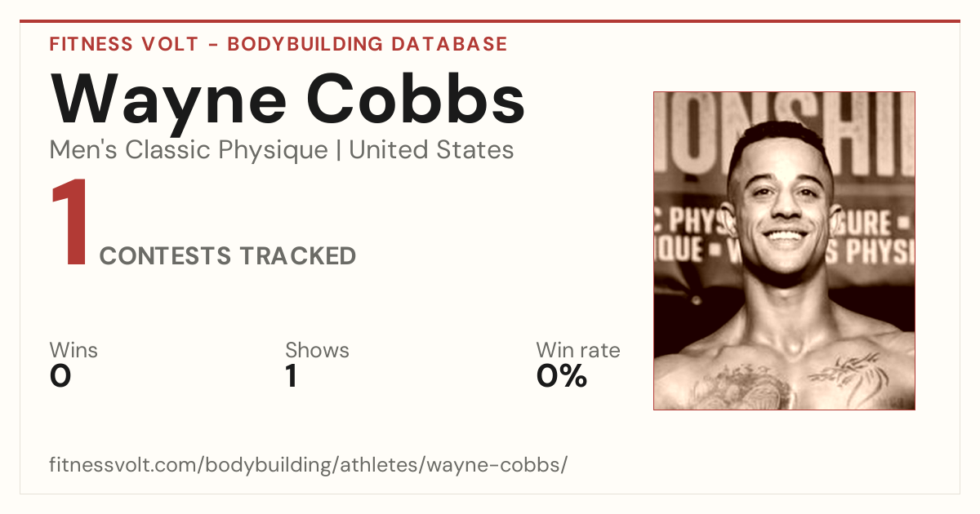Click the Wins value 0
This screenshot has width=980, height=514.
click(60, 376)
